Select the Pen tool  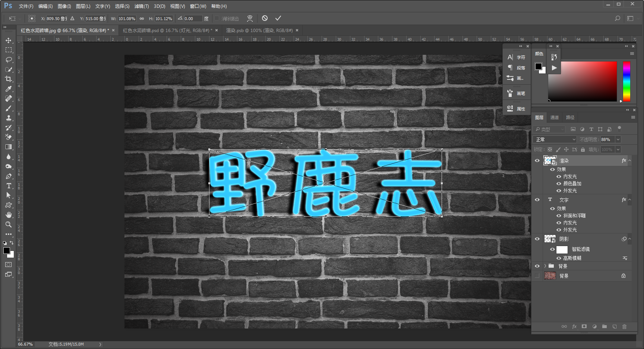coord(9,176)
